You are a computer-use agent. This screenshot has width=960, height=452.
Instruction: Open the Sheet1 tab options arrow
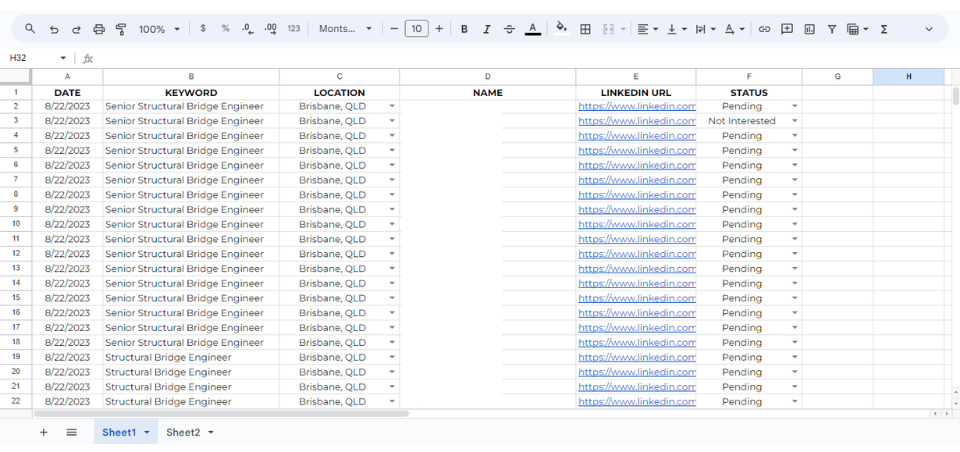[x=146, y=432]
